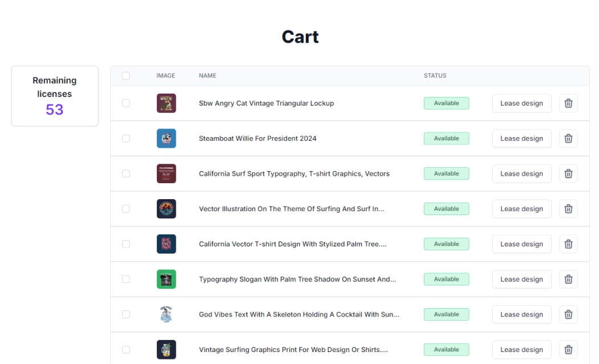This screenshot has width=599, height=364.
Task: Lease the Vintage Surfing Graphics Print design
Action: pos(521,350)
